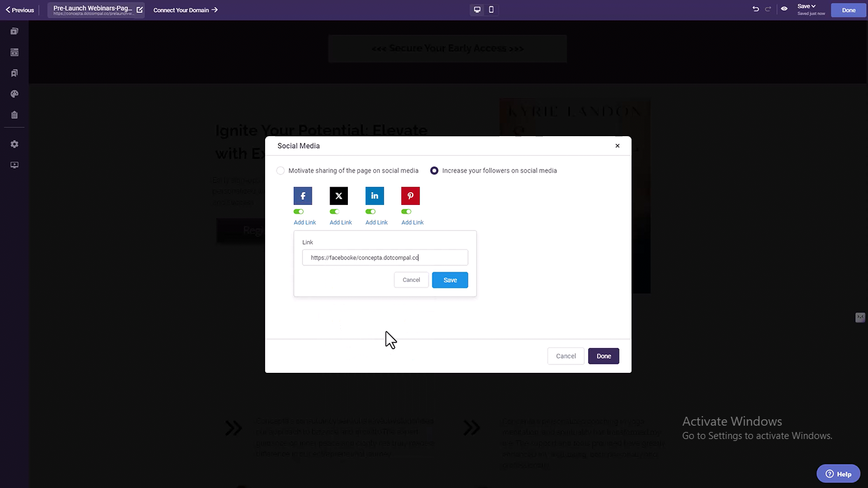Close the Social Media dialog with X
This screenshot has width=868, height=488.
[617, 146]
